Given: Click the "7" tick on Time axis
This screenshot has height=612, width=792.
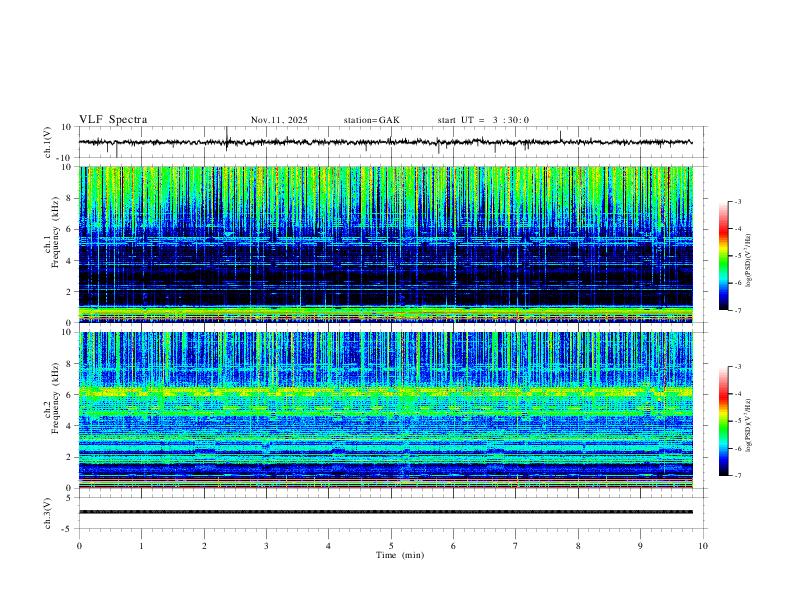Looking at the screenshot, I should [516, 546].
